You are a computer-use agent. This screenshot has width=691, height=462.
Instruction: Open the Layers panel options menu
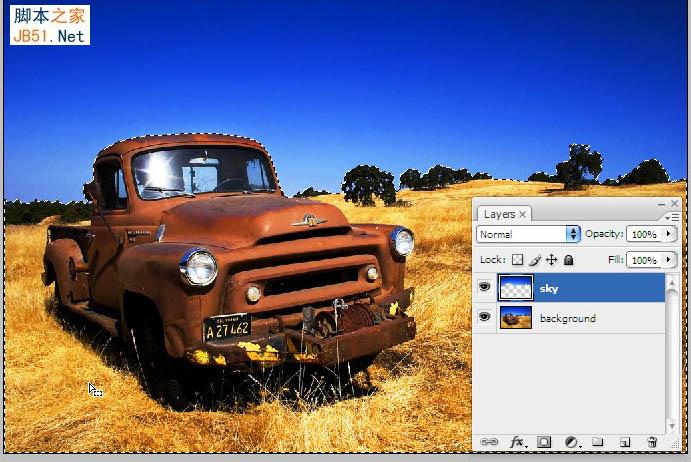[x=672, y=217]
